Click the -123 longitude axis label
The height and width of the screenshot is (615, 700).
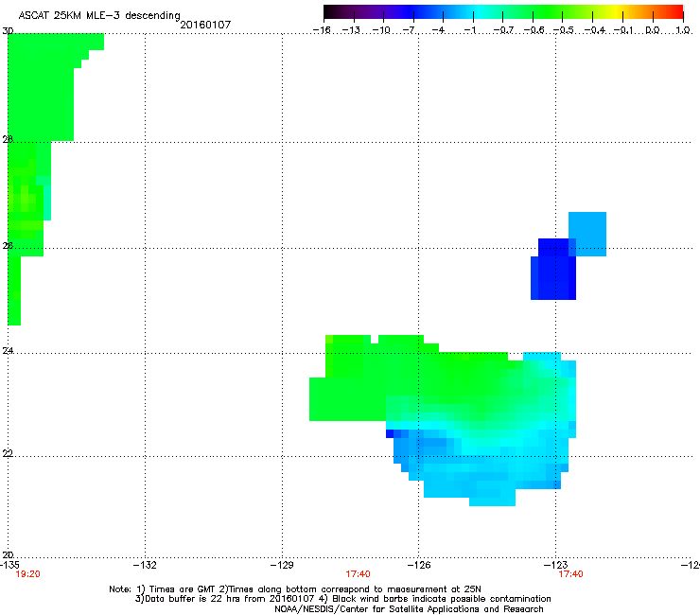(556, 566)
